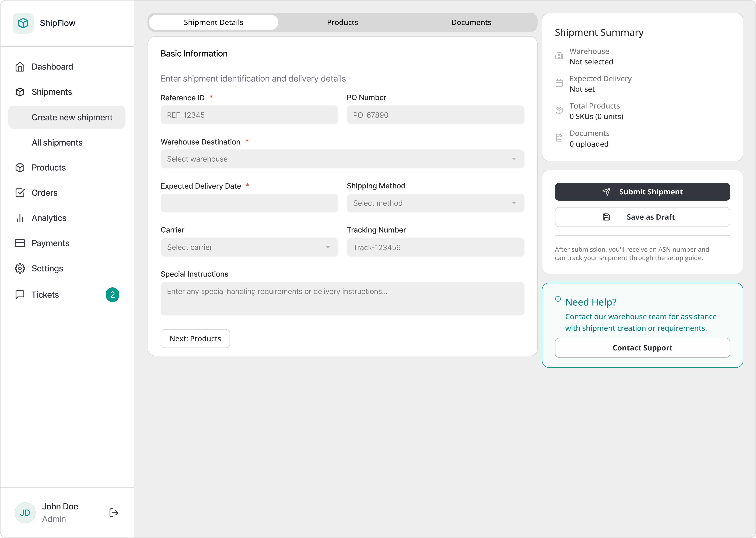
Task: Switch to the Products tab
Action: point(342,23)
